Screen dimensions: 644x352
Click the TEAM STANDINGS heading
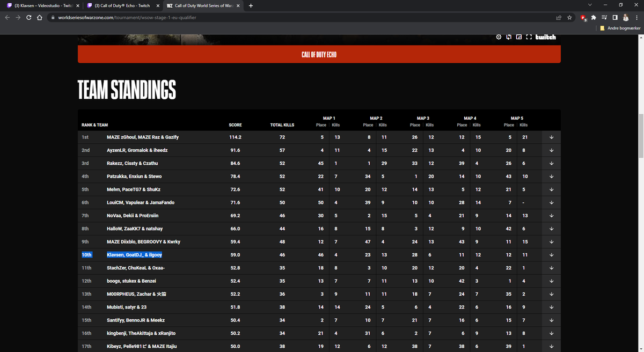[127, 90]
